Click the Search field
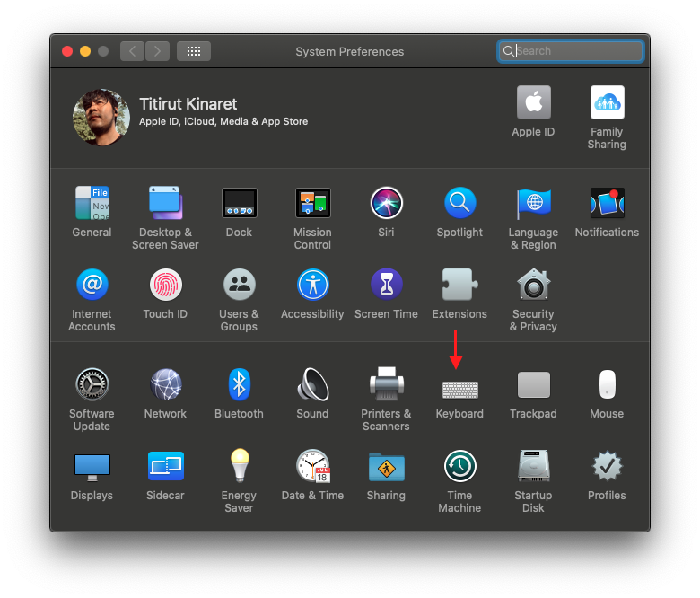 pyautogui.click(x=574, y=51)
